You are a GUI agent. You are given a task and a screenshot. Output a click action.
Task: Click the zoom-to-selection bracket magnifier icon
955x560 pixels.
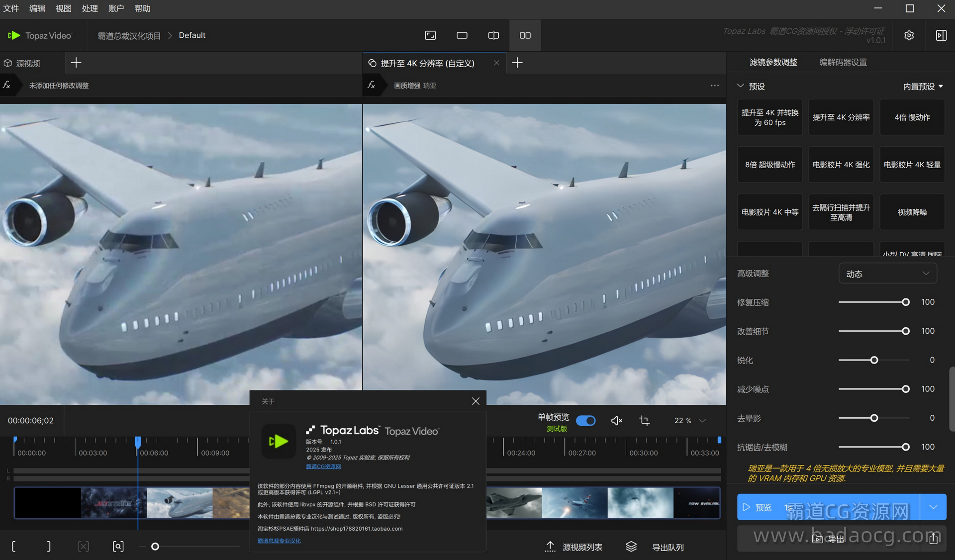click(118, 547)
